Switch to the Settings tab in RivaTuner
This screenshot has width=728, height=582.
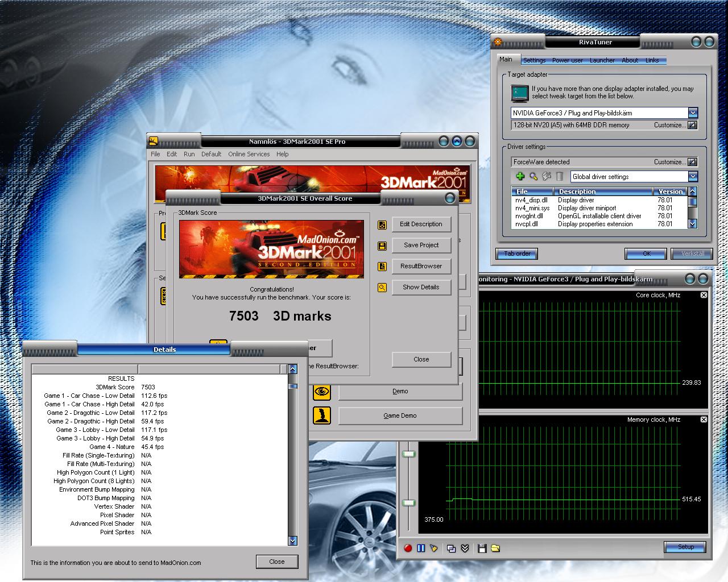point(534,60)
